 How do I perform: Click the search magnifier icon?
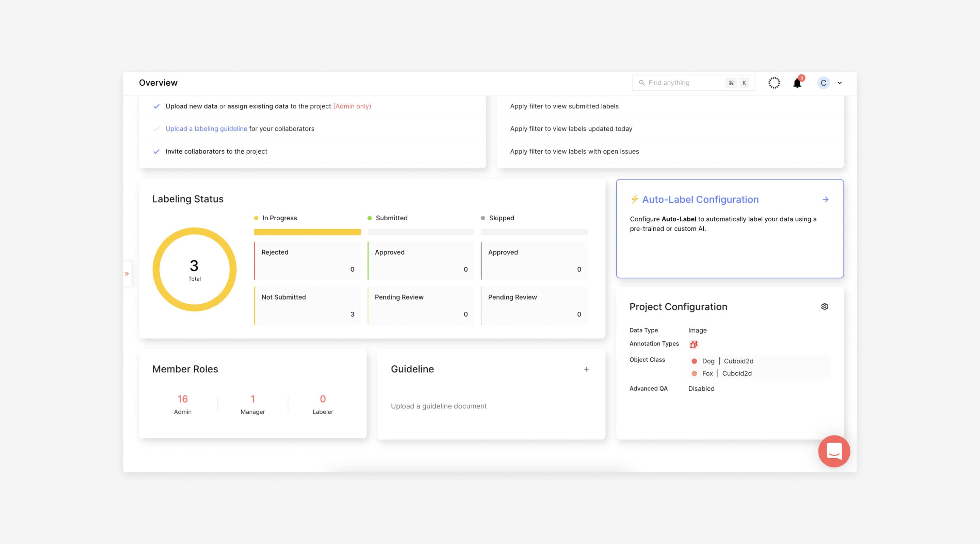pyautogui.click(x=641, y=83)
